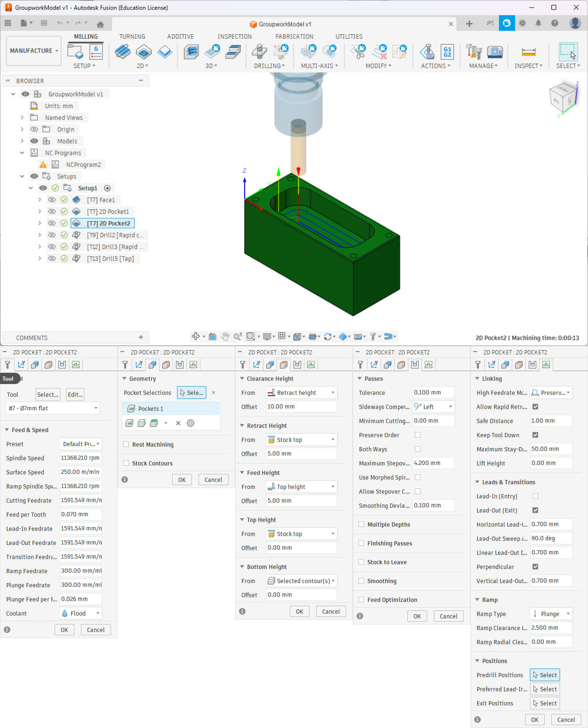Click the Simulate icon in Actions
588x728 pixels.
pos(427,51)
